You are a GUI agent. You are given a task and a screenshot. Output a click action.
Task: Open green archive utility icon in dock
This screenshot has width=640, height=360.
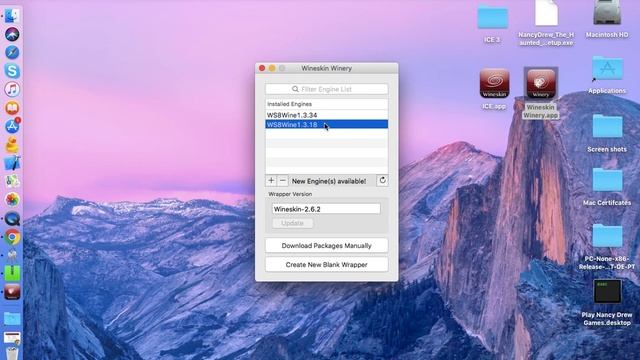pos(12,273)
